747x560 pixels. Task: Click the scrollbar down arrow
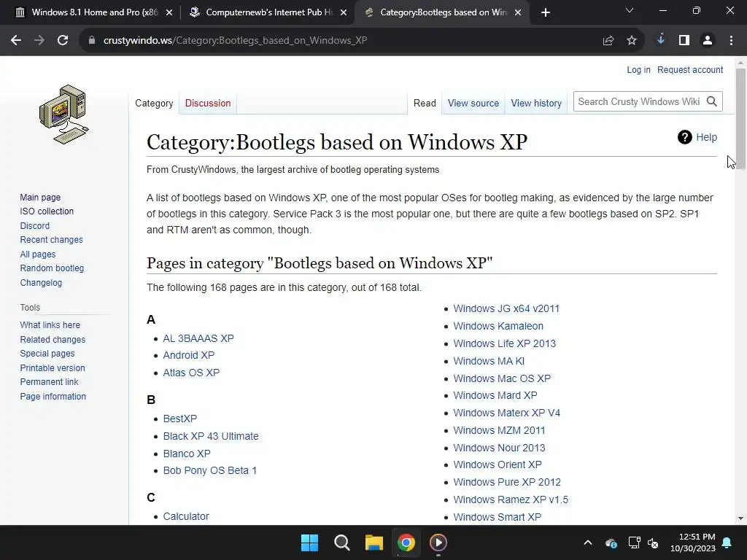740,518
